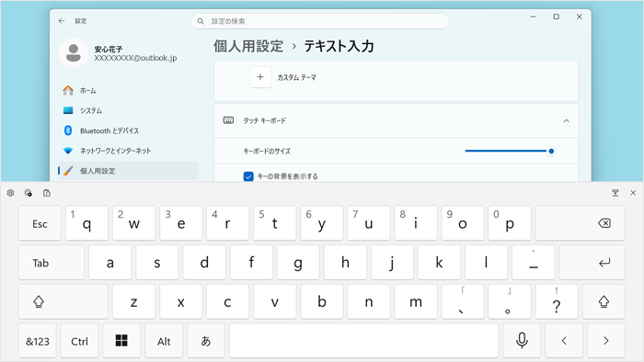
Task: Tap the left Shift key
Action: [x=63, y=301]
